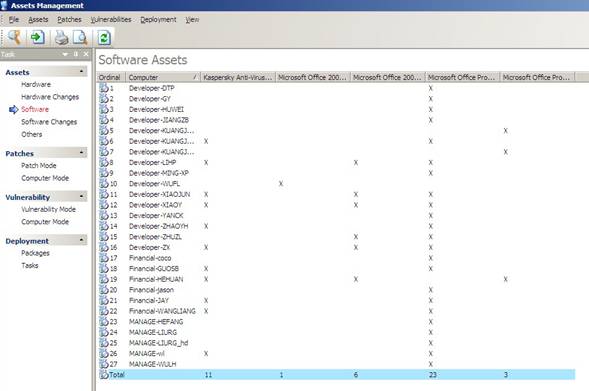Select Software in the Assets list
The width and height of the screenshot is (589, 391).
tap(35, 109)
